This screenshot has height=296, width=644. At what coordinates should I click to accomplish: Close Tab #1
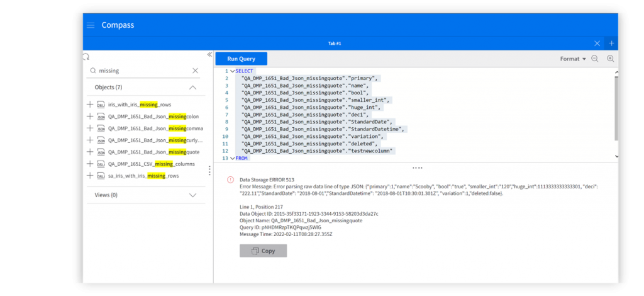597,43
